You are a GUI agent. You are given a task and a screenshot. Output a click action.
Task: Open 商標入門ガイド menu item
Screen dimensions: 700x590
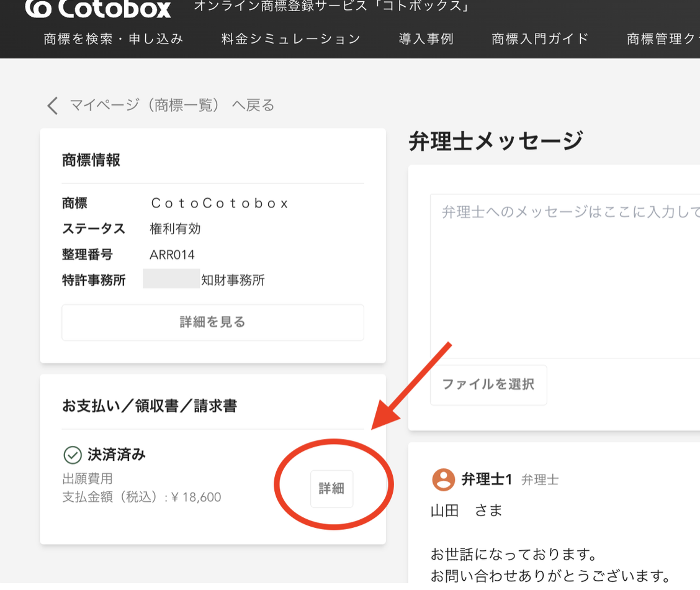tap(540, 39)
